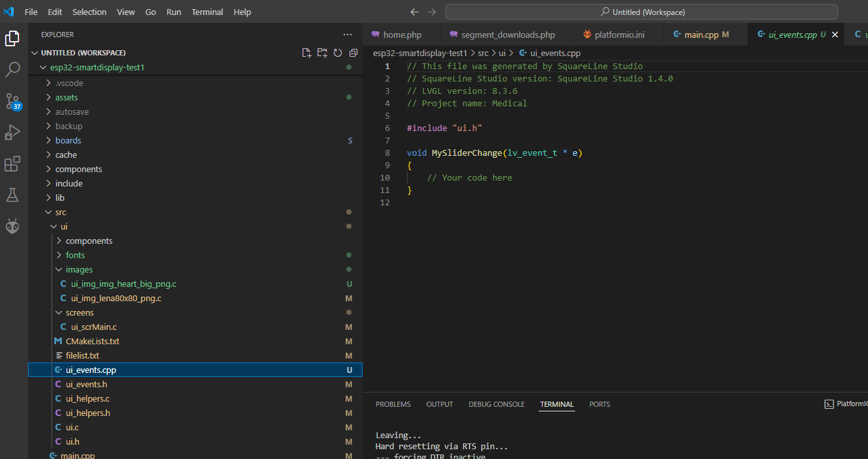Click the New Folder icon in Explorer
Screen dimensions: 868x459
(x=322, y=53)
